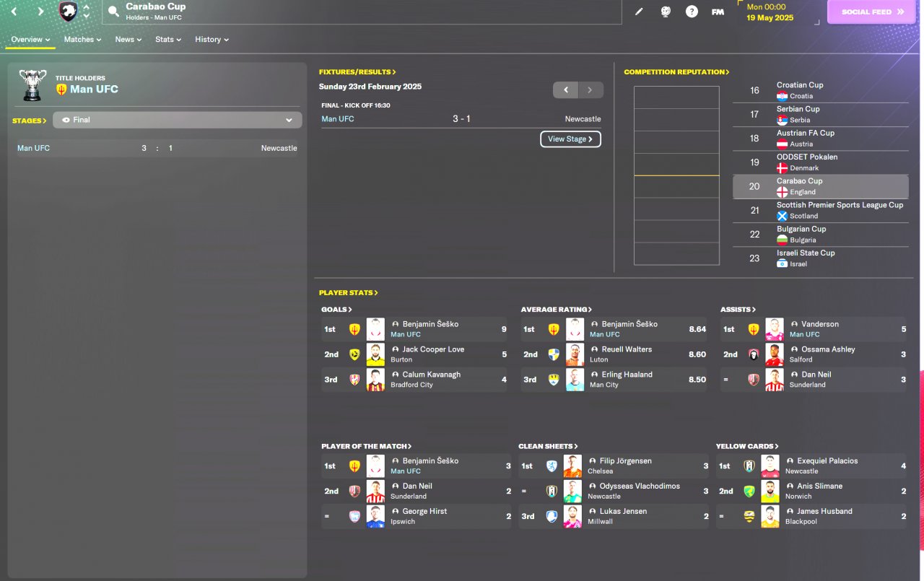Viewport: 924px width, 581px height.
Task: Open the Assists header link
Action: (x=738, y=310)
